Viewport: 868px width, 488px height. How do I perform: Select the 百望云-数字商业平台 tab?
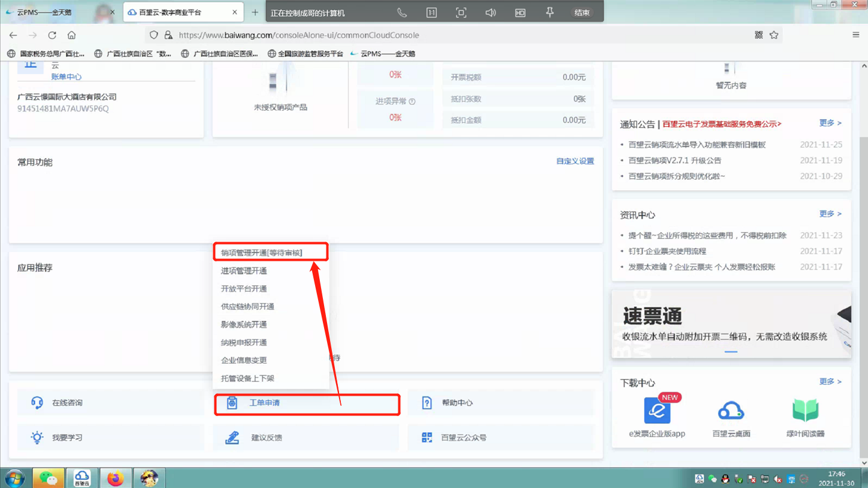[x=183, y=13]
